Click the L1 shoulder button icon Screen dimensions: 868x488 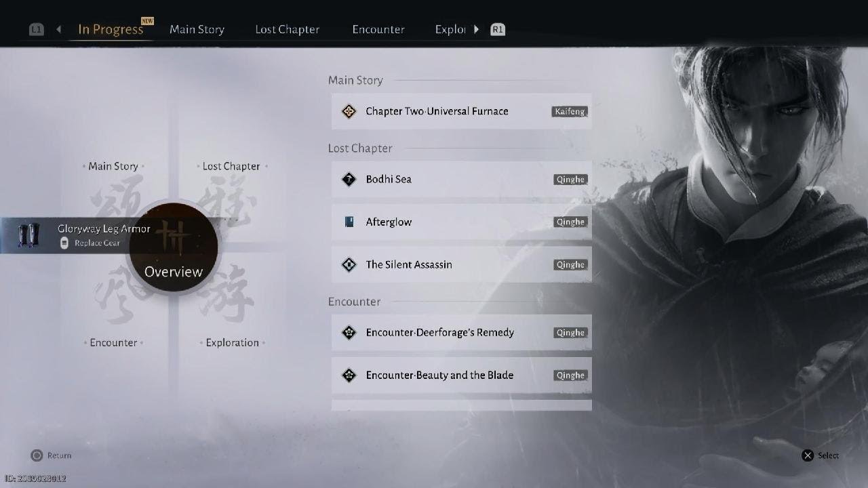tap(37, 29)
